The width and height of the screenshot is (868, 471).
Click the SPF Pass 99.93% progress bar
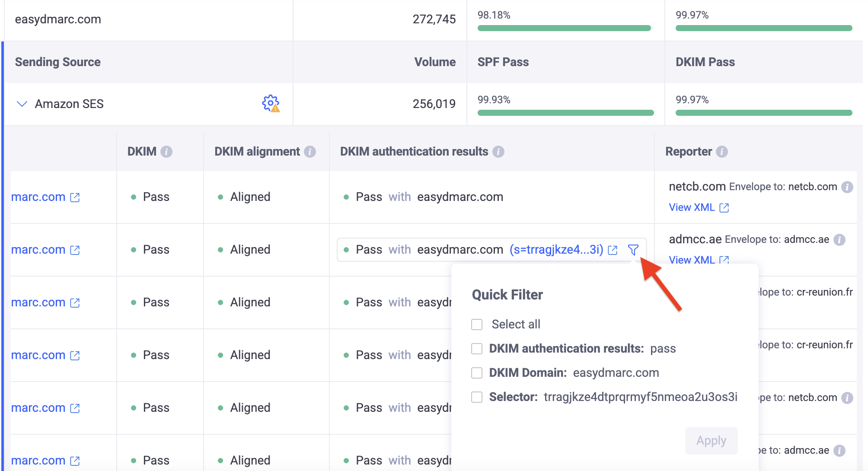click(x=565, y=112)
